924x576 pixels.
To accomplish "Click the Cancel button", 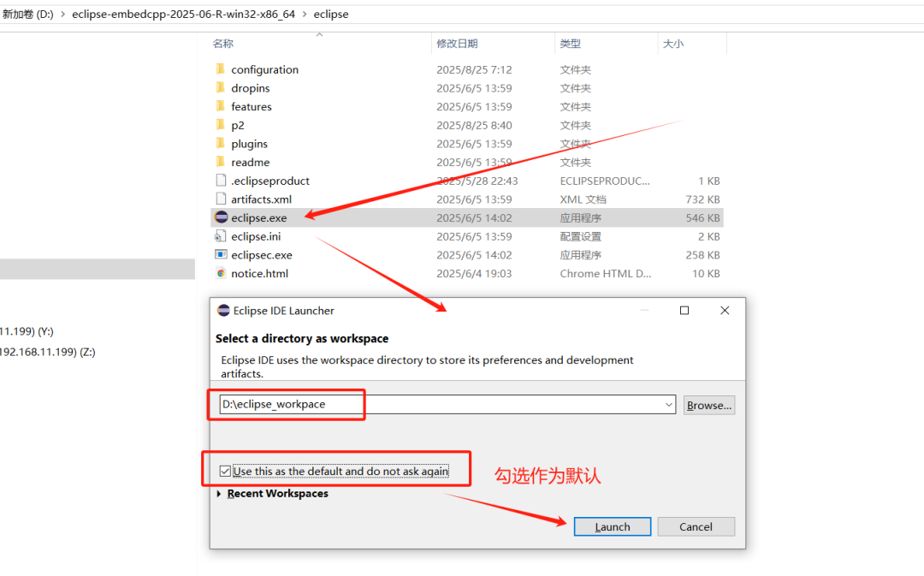I will pos(696,526).
